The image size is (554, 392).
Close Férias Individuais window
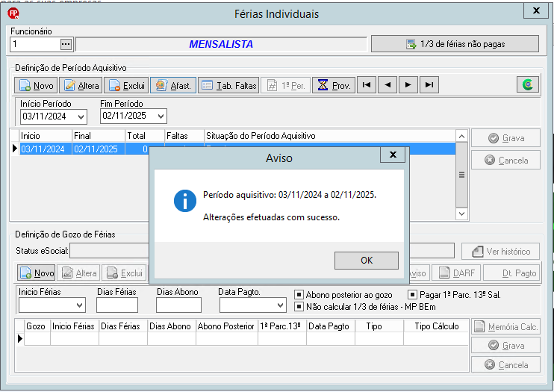[x=536, y=11]
